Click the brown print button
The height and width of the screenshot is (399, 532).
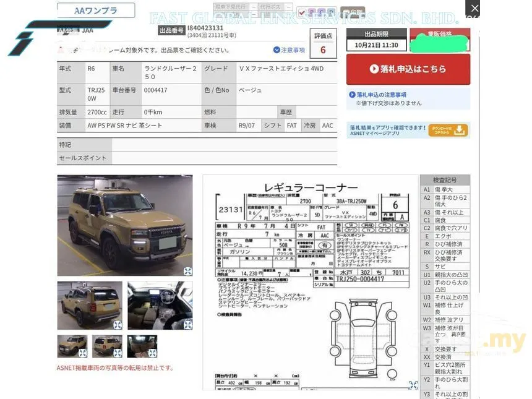[353, 12]
